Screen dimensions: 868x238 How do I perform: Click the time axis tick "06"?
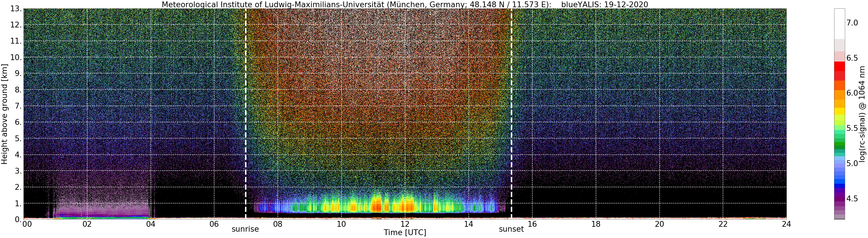coord(214,224)
